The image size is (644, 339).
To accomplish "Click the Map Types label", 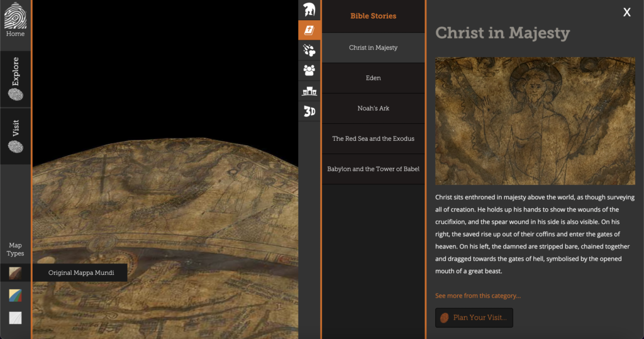I will click(x=15, y=250).
